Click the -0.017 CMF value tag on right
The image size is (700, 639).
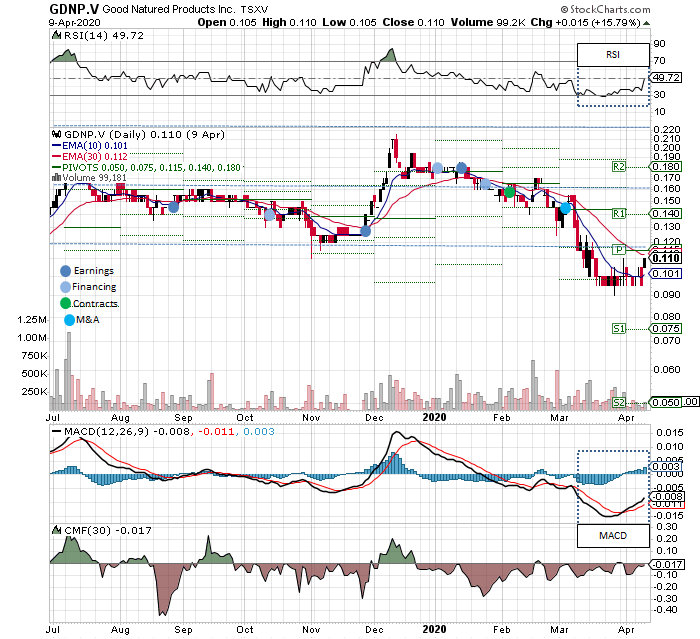point(667,564)
